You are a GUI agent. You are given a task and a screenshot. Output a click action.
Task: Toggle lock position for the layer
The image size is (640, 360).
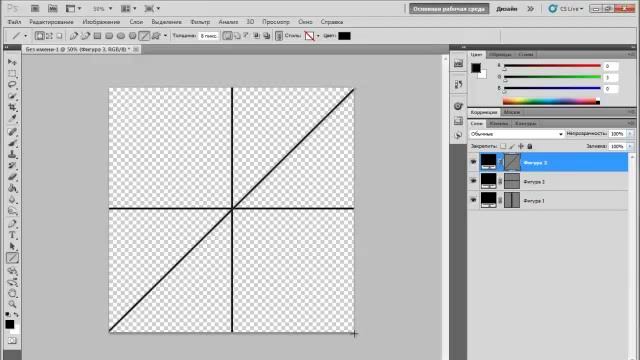pos(521,146)
